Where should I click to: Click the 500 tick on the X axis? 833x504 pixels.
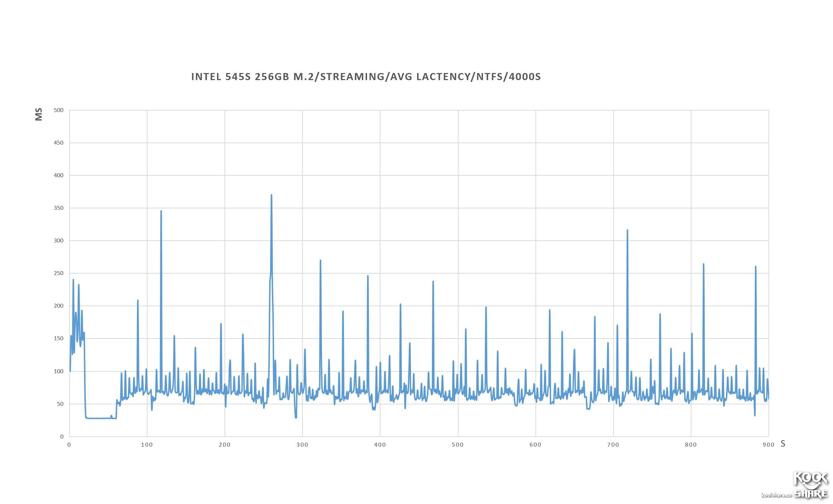click(458, 445)
